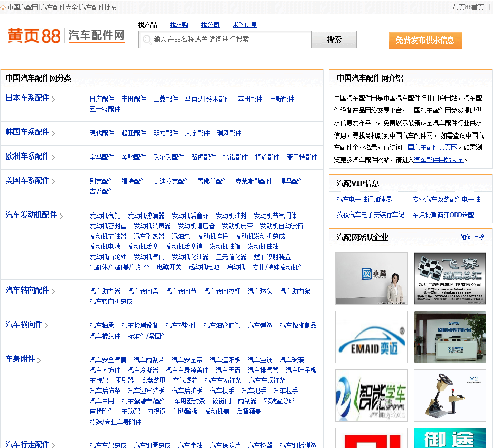Expand the 韩国车系配件 category arrow
Viewport: 493px width, 448px height.
tap(54, 133)
